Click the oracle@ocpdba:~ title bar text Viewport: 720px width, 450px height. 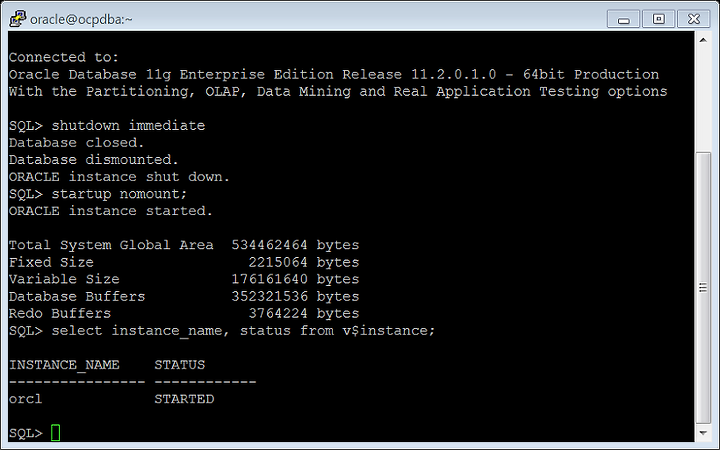tap(81, 19)
